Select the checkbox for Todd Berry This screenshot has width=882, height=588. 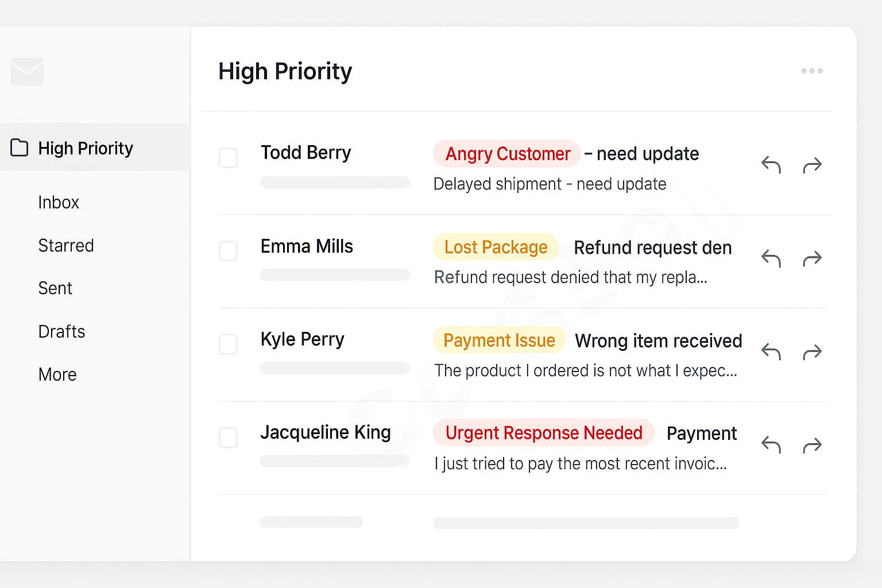229,158
